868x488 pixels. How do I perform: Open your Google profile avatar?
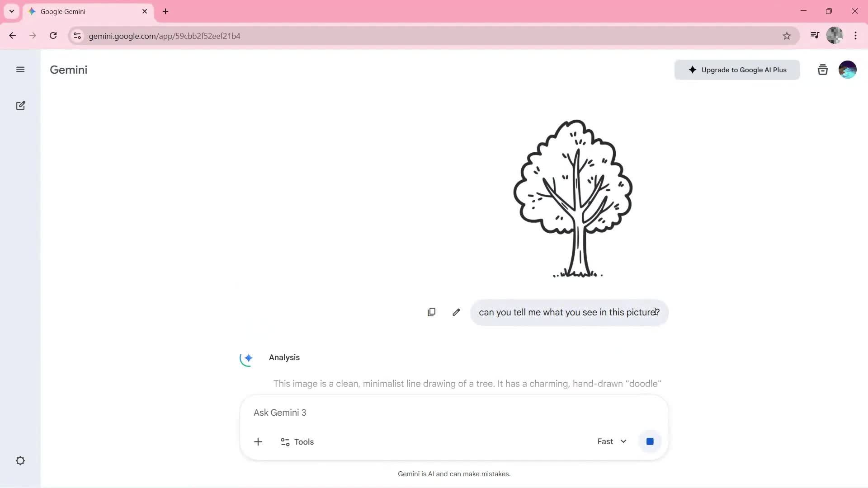[848, 69]
